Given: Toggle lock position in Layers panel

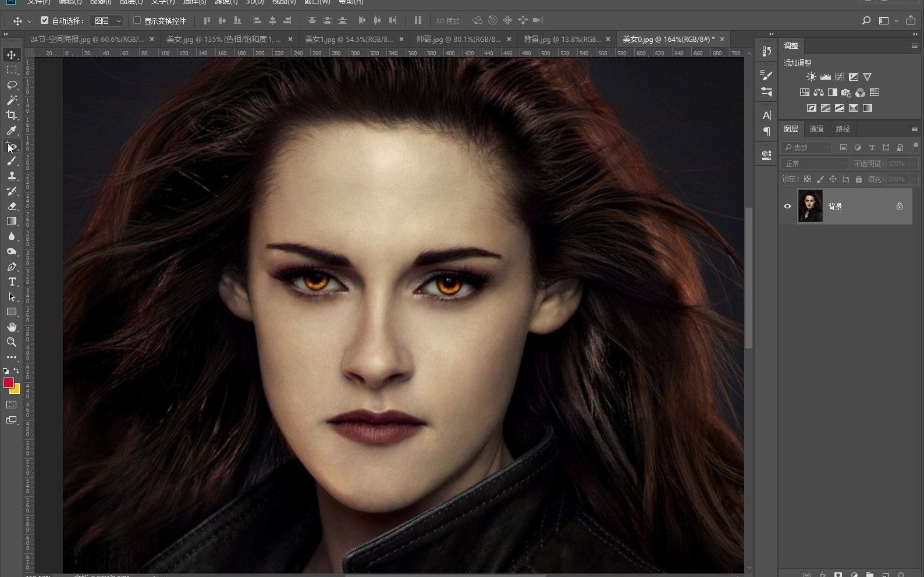Looking at the screenshot, I should pyautogui.click(x=833, y=179).
